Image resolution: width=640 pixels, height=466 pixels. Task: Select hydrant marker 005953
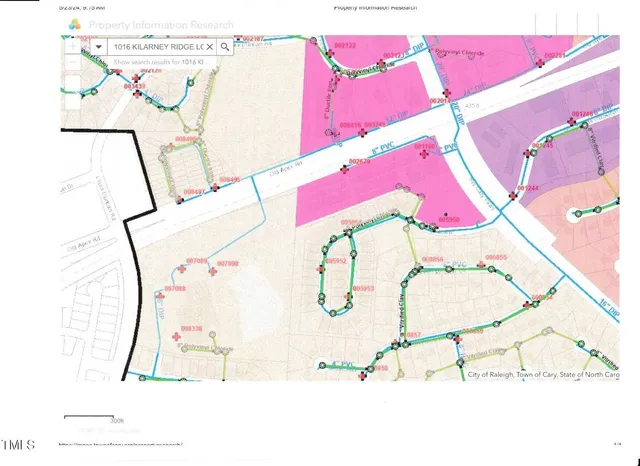click(x=347, y=297)
